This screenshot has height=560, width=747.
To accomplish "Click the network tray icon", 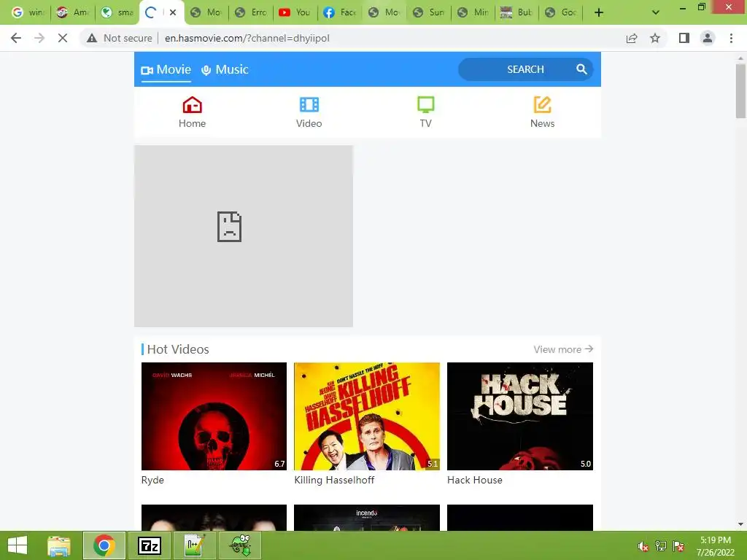I will coord(661,546).
